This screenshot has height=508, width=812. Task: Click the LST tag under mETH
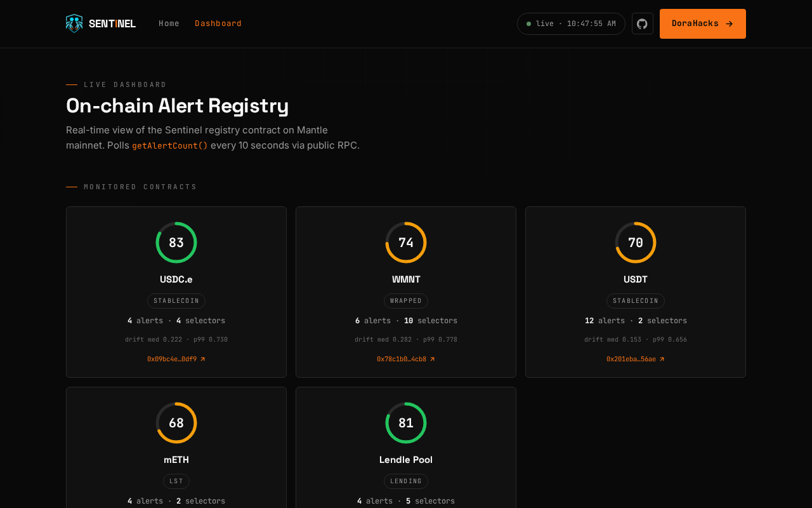pos(176,481)
